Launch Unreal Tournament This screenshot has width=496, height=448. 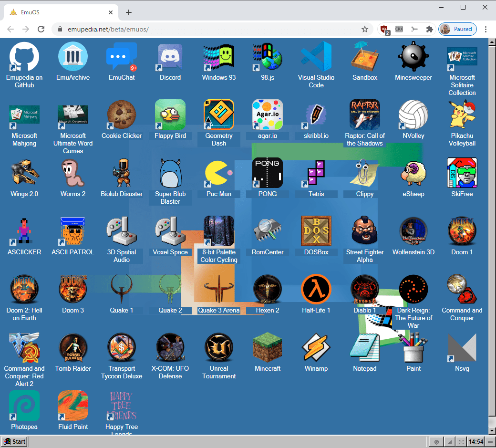219,347
